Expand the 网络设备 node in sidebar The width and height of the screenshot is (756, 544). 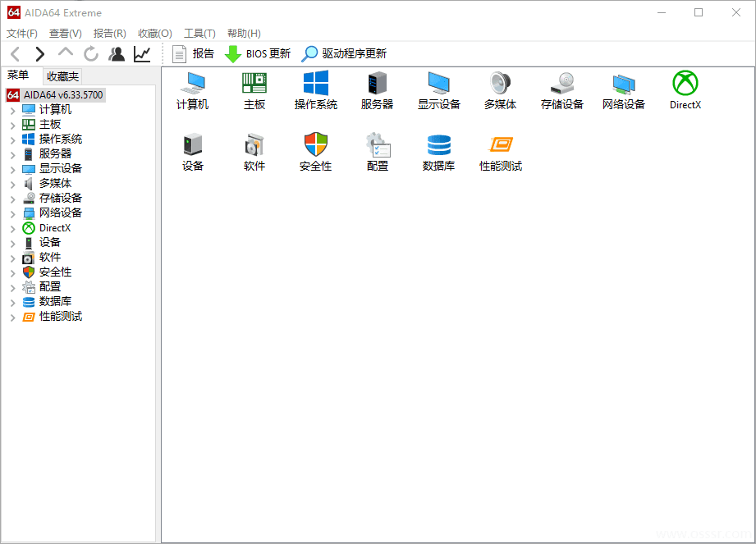[11, 212]
